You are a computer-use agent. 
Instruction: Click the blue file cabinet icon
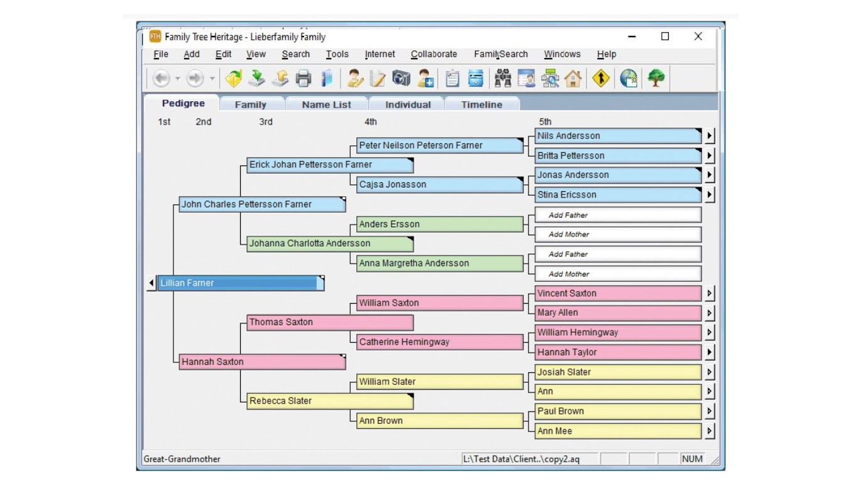[x=476, y=79]
